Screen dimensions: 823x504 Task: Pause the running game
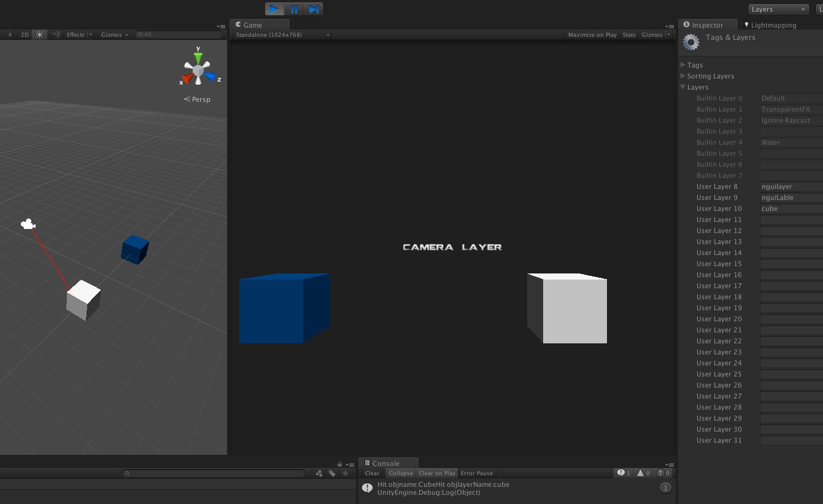pyautogui.click(x=294, y=9)
